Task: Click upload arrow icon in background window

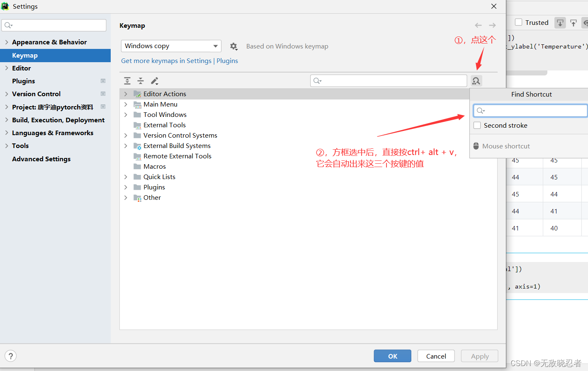Action: click(573, 23)
